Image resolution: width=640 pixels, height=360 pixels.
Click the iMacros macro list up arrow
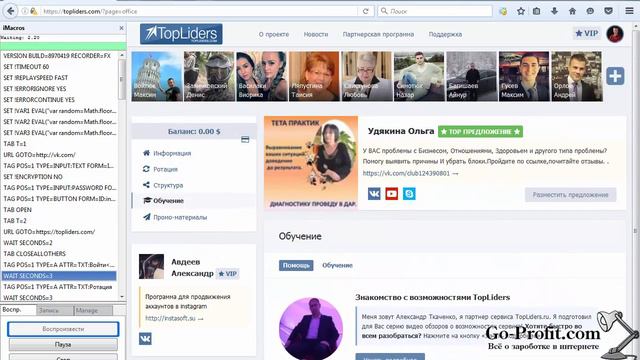click(x=122, y=55)
